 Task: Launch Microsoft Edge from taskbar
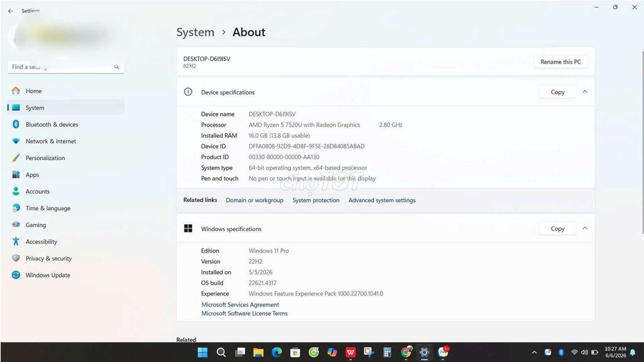click(x=277, y=353)
